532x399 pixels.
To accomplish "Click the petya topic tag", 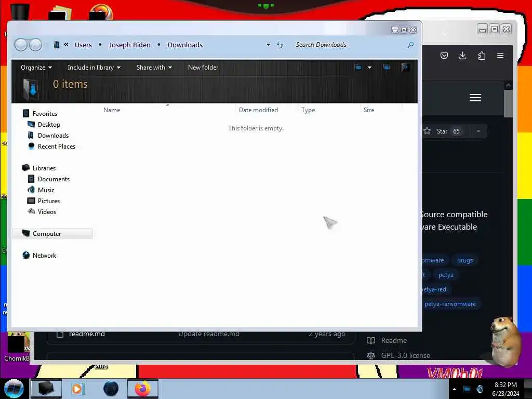I will pyautogui.click(x=446, y=275).
